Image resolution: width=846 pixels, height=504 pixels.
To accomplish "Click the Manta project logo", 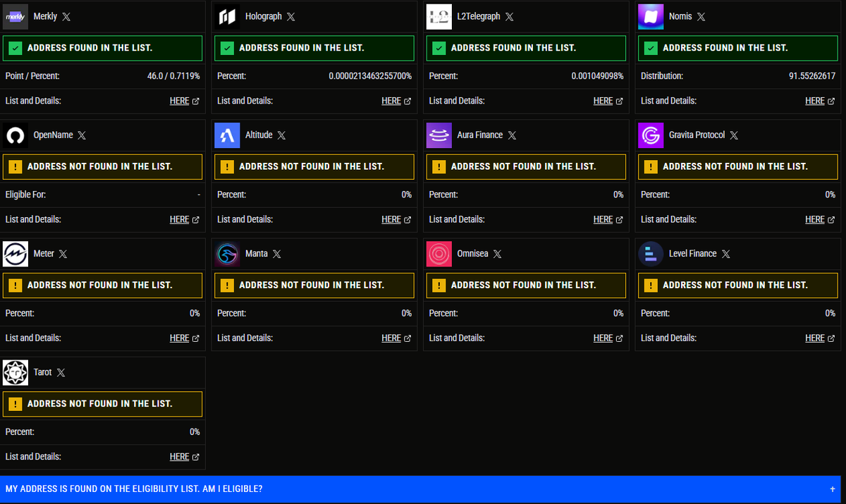I will (x=227, y=253).
